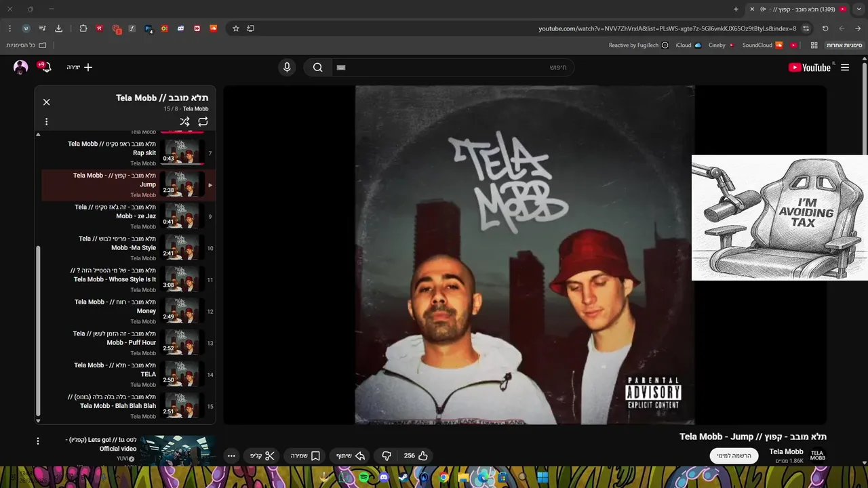Open Spotify from the taskbar
Viewport: 868px width, 488px height.
tap(364, 478)
